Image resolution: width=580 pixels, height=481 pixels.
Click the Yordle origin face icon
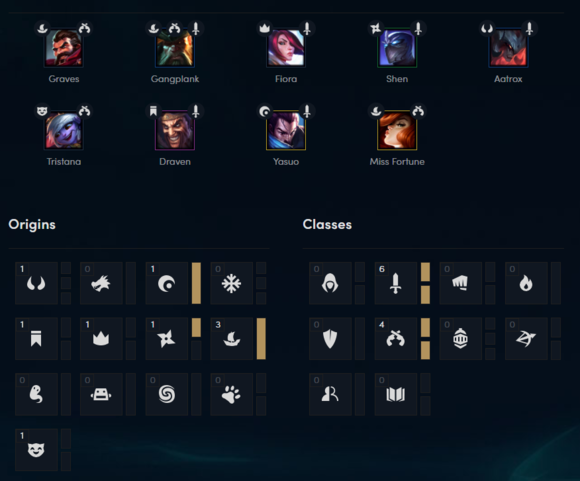click(x=36, y=450)
